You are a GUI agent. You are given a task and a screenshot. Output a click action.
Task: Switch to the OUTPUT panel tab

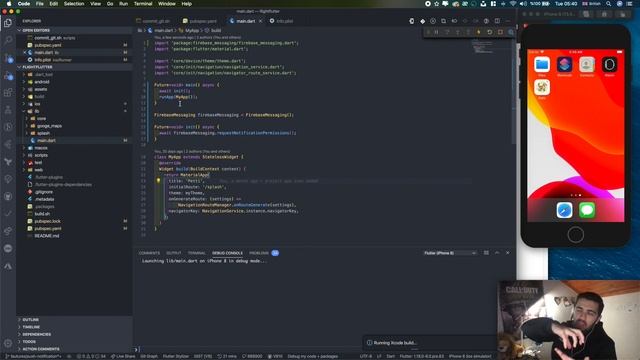click(173, 253)
